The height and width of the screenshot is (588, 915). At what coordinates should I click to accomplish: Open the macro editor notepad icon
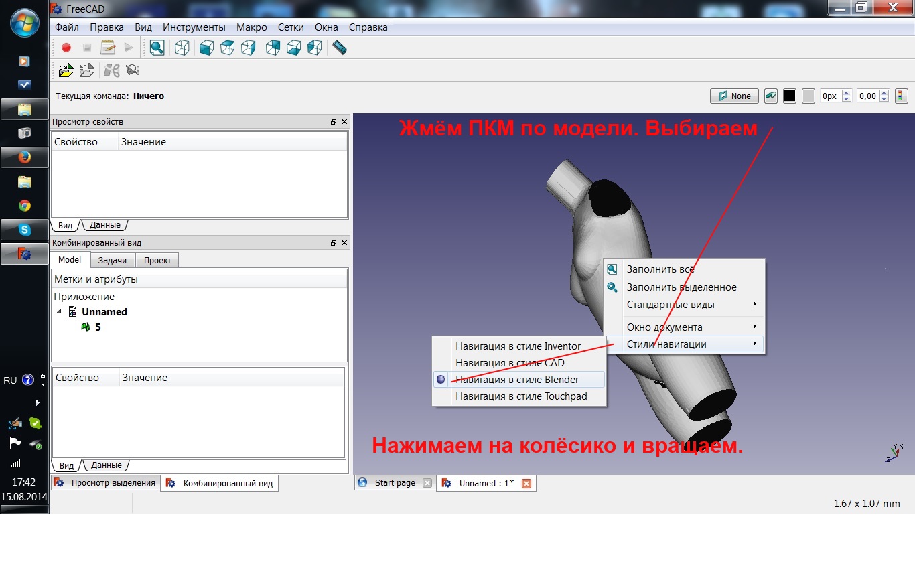[108, 48]
